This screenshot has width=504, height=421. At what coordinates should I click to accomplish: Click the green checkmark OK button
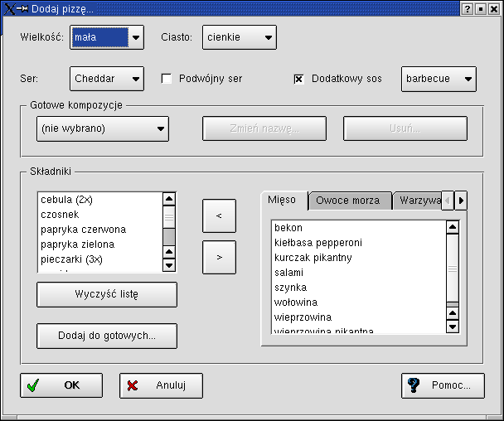61,385
